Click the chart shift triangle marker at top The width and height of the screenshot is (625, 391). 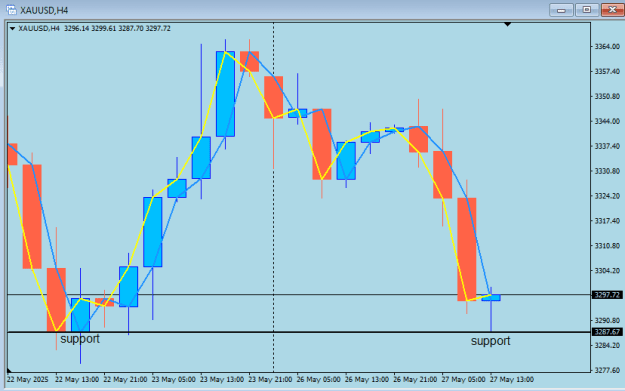507,25
